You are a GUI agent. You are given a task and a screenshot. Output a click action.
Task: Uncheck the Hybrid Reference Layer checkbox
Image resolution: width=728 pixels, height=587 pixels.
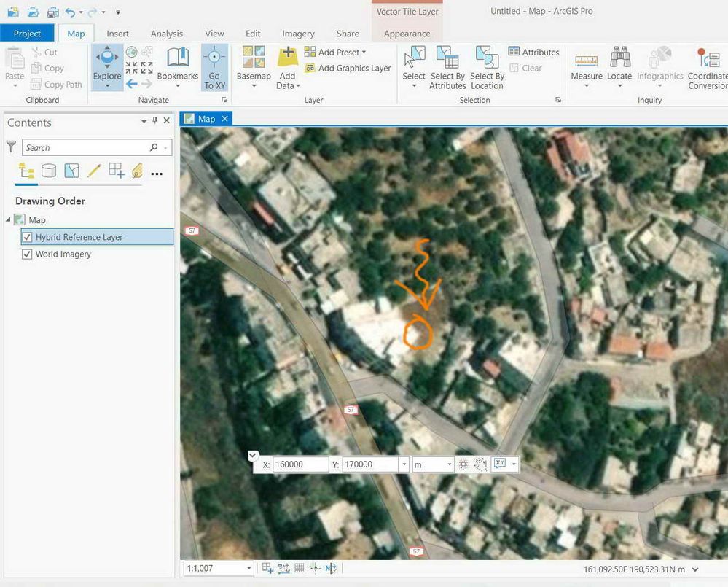coord(27,237)
